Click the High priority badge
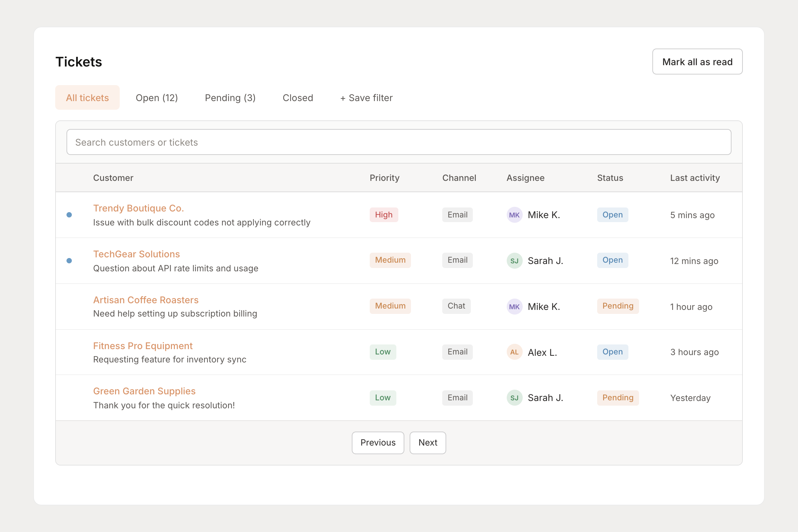Image resolution: width=798 pixels, height=532 pixels. (383, 214)
